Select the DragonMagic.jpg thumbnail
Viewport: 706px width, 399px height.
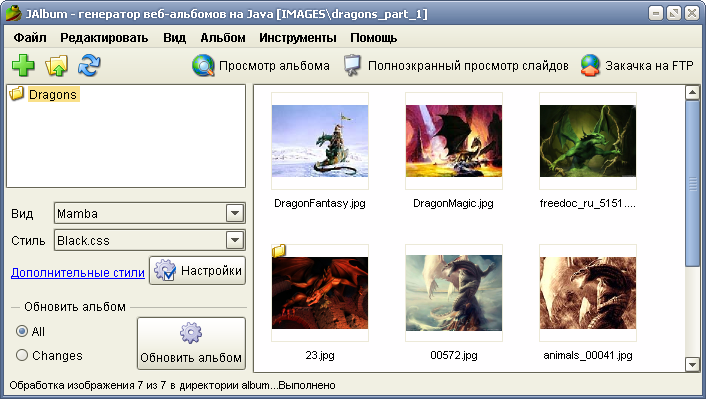click(x=454, y=141)
